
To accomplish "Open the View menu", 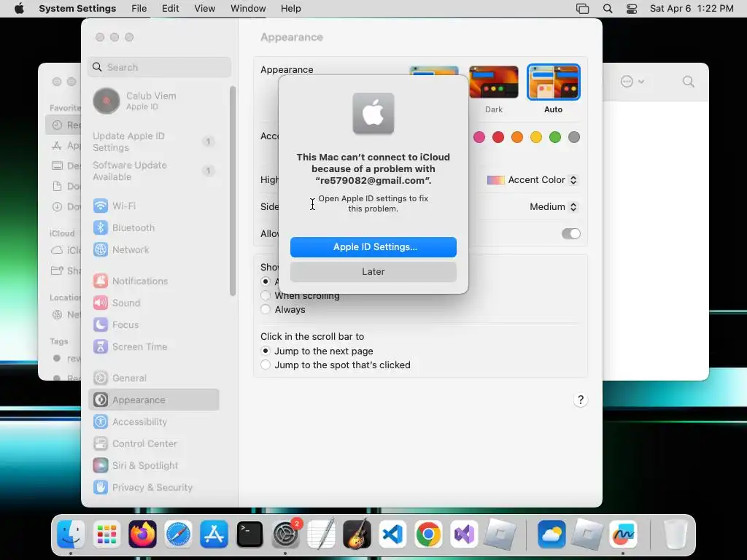I will point(205,9).
